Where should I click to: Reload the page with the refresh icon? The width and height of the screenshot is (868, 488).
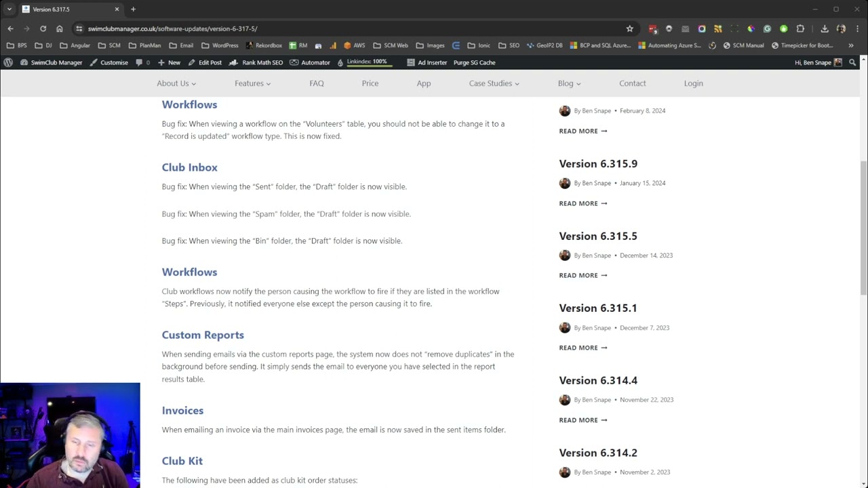(43, 28)
